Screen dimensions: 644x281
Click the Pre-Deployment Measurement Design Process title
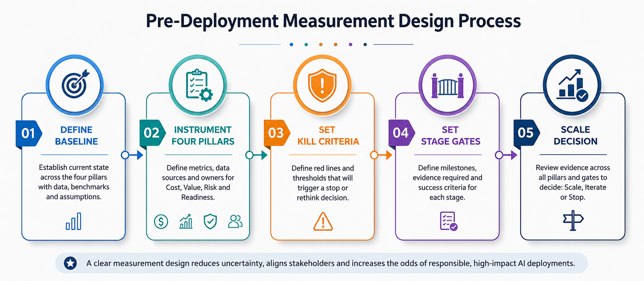tap(333, 21)
